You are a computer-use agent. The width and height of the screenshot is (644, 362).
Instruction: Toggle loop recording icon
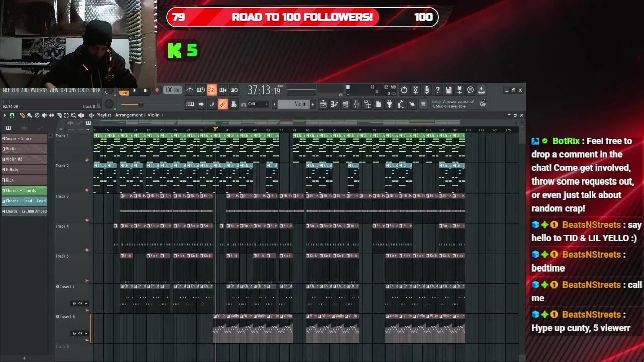[x=234, y=90]
